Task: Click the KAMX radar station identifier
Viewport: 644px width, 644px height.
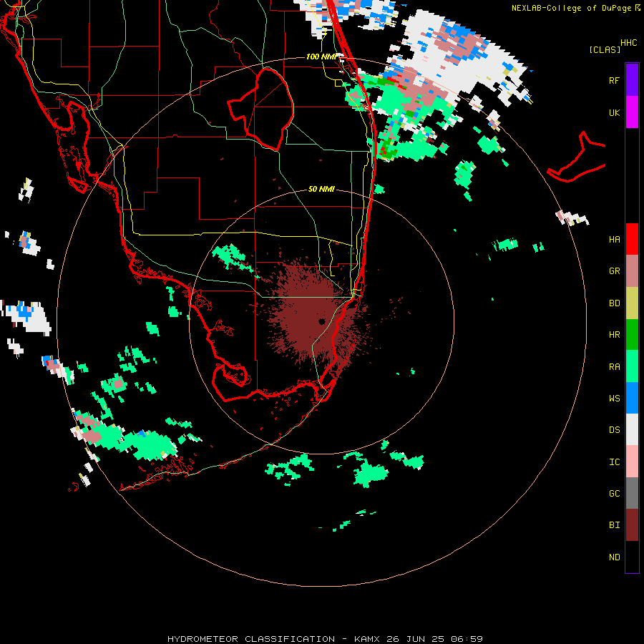Action: 367,639
